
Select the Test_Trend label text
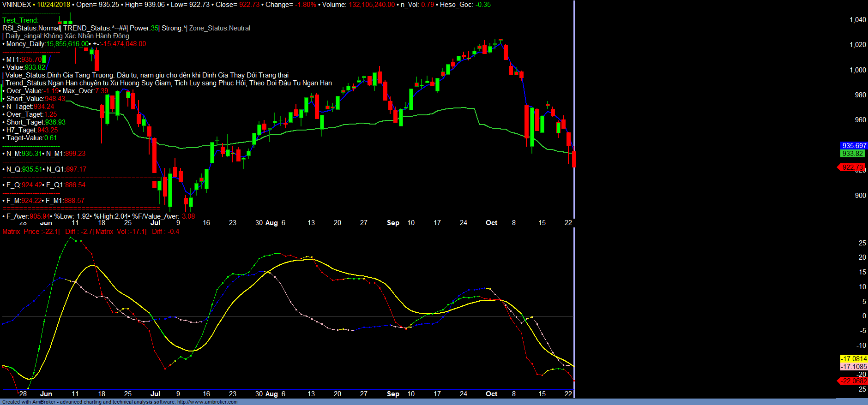point(20,20)
